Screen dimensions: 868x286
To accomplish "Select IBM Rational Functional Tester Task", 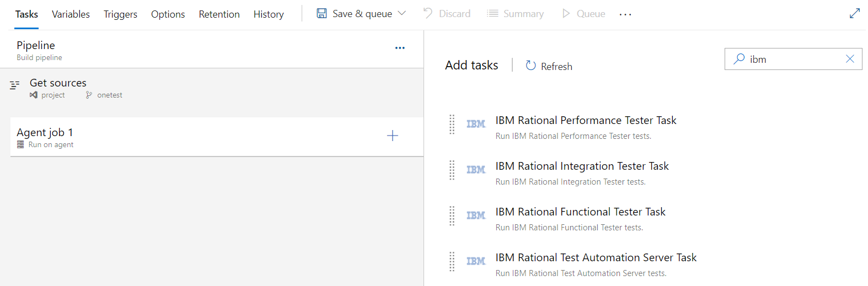I will 580,212.
